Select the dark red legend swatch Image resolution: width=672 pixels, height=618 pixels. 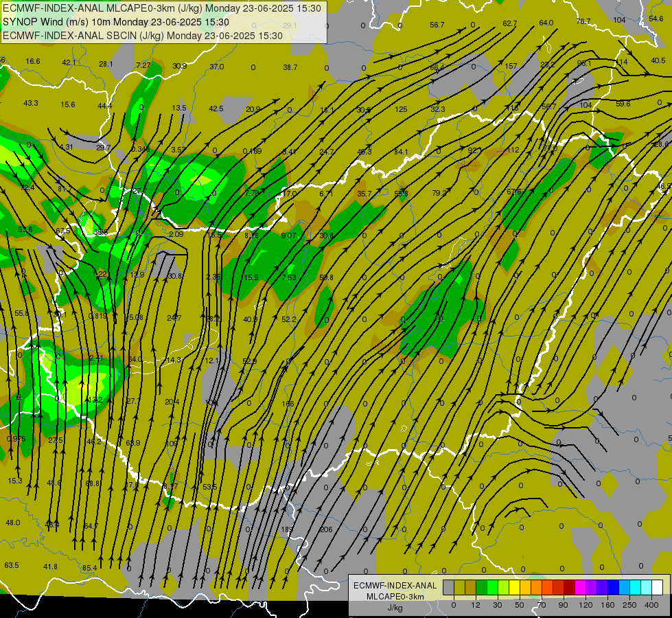coord(570,587)
